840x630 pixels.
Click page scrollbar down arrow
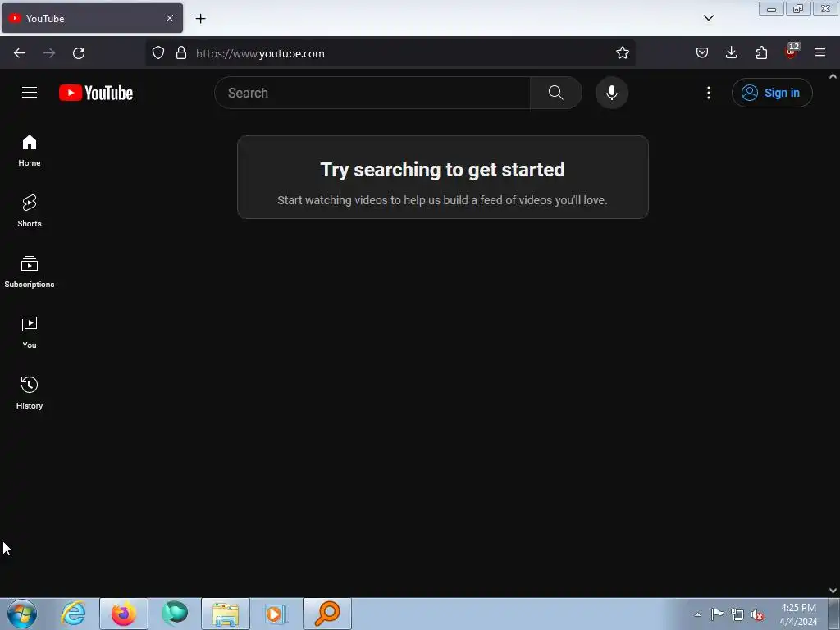coord(833,591)
